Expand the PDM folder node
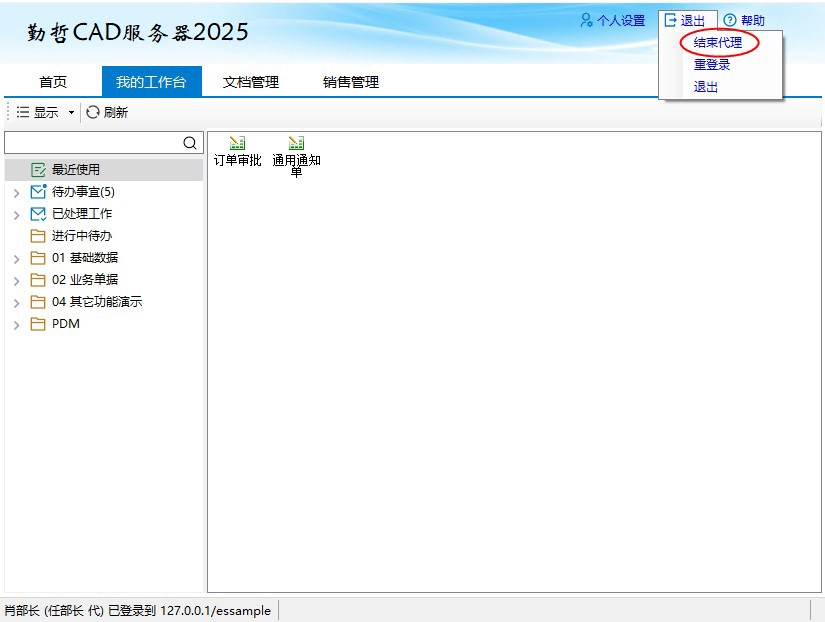Image resolution: width=825 pixels, height=622 pixels. point(16,324)
